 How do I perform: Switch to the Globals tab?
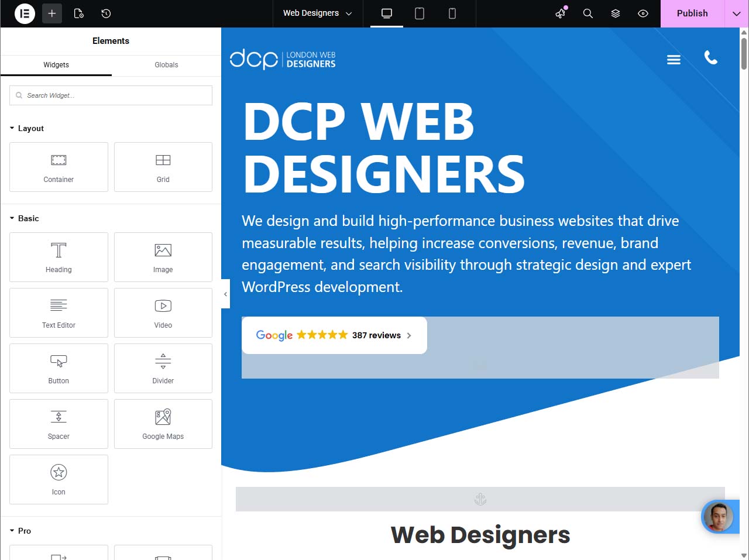tap(166, 65)
